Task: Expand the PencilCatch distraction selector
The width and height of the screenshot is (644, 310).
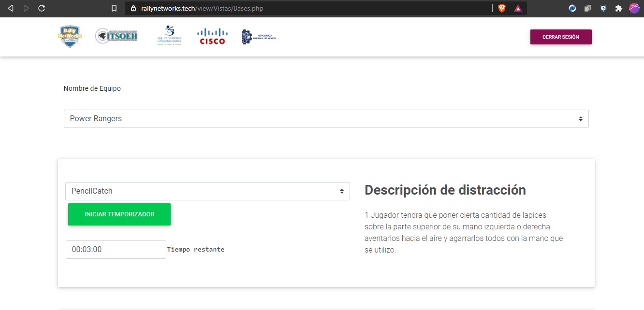Action: (x=208, y=191)
